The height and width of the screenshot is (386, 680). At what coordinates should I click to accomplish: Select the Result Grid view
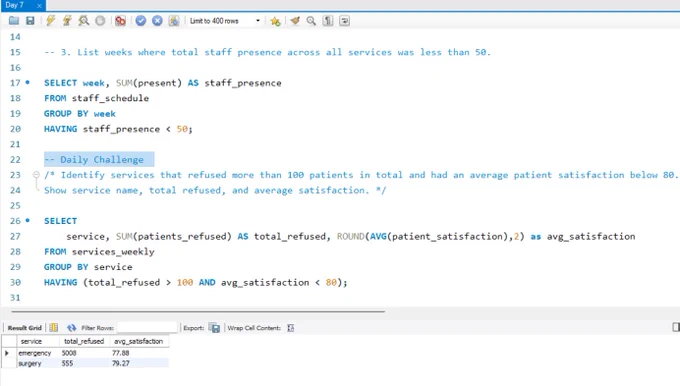[24, 328]
